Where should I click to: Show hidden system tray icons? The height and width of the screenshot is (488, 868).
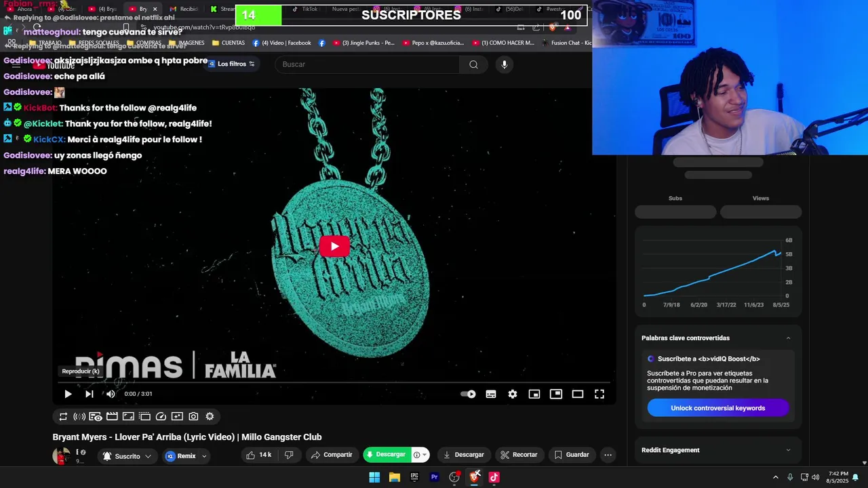pos(776,477)
